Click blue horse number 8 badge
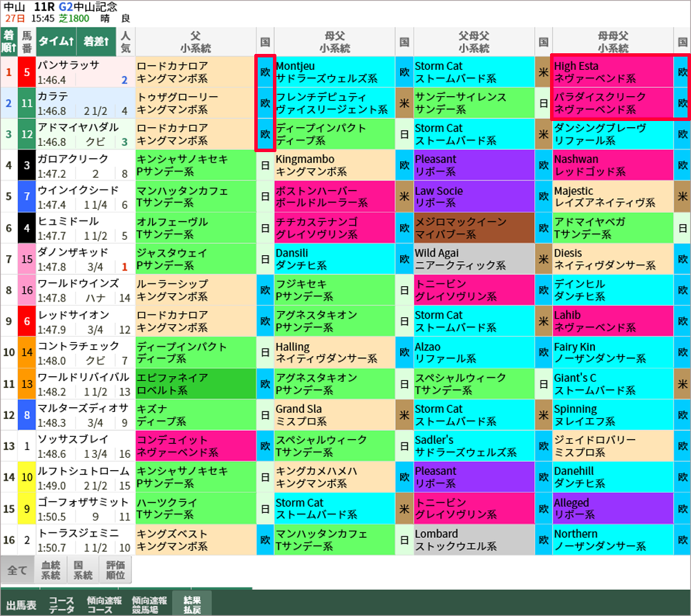 27,415
